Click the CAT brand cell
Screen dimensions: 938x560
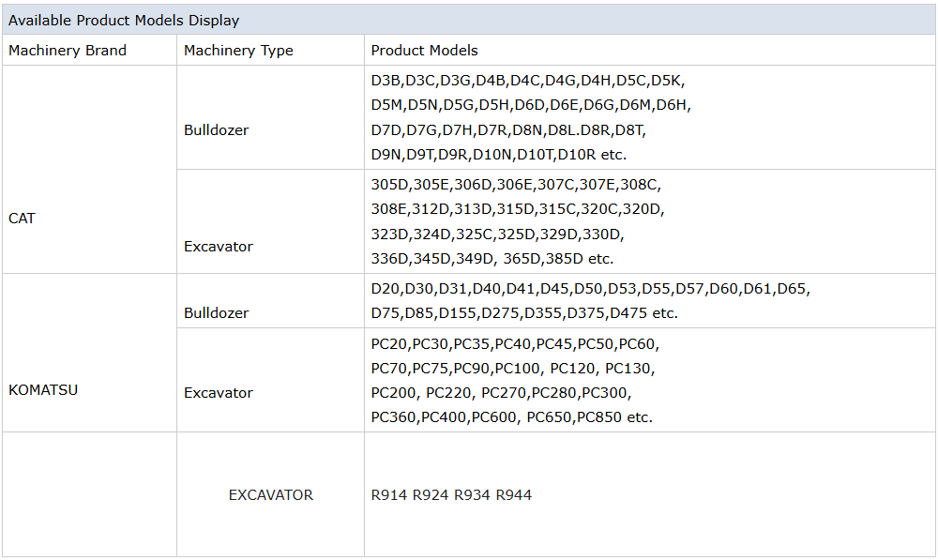(x=22, y=219)
